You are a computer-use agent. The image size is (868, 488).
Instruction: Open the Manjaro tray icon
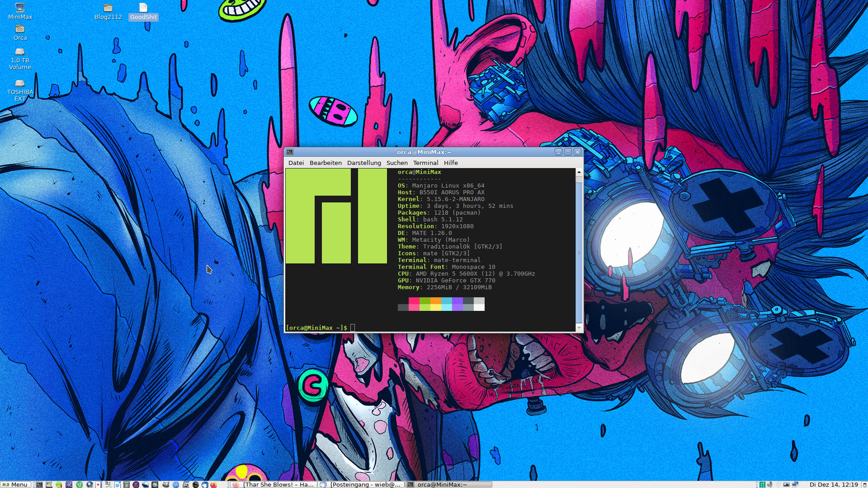click(762, 484)
